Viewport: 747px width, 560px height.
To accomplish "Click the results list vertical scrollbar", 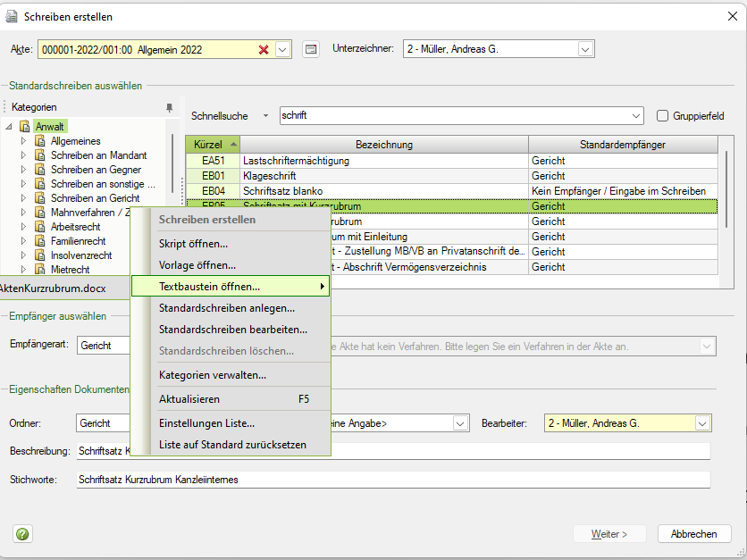I will 726,189.
